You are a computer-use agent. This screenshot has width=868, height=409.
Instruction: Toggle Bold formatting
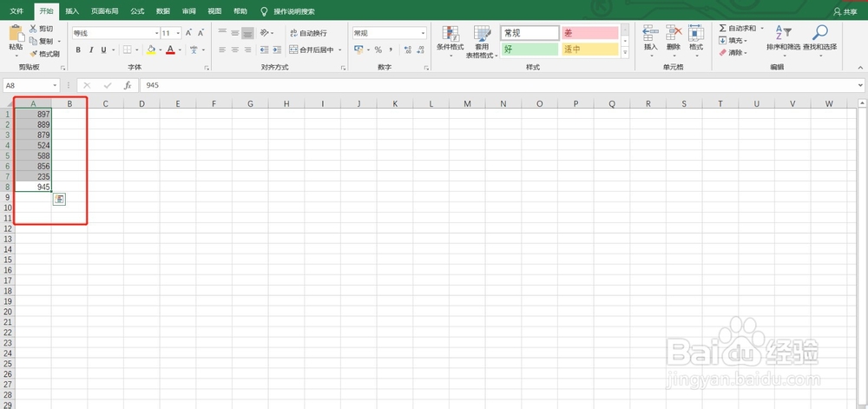pos(78,49)
